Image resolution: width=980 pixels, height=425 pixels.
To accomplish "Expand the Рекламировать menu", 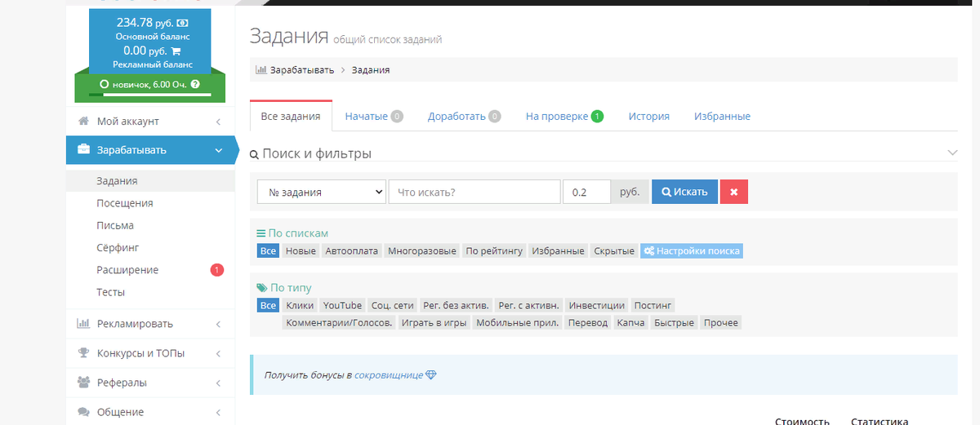I will pos(219,324).
